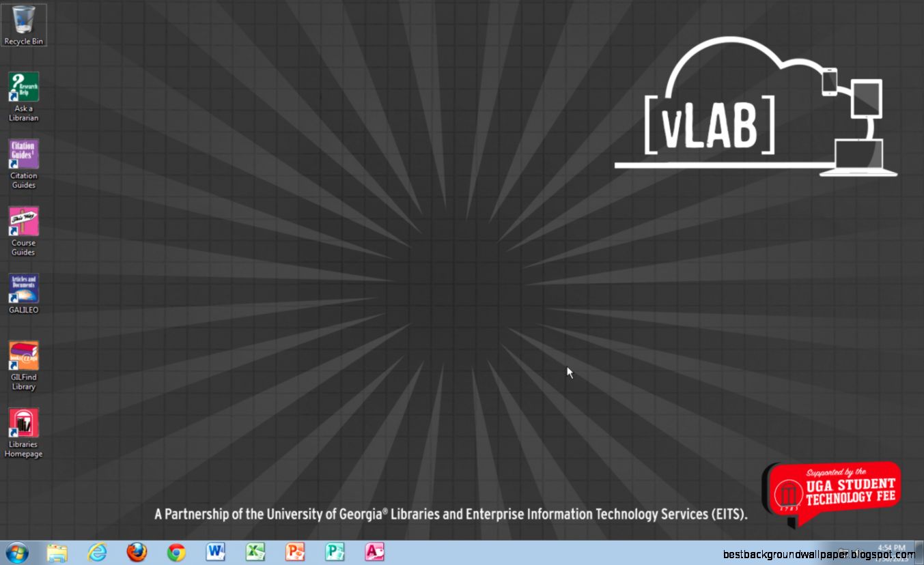This screenshot has width=924, height=565.
Task: Open Google Chrome from the taskbar
Action: pyautogui.click(x=176, y=551)
